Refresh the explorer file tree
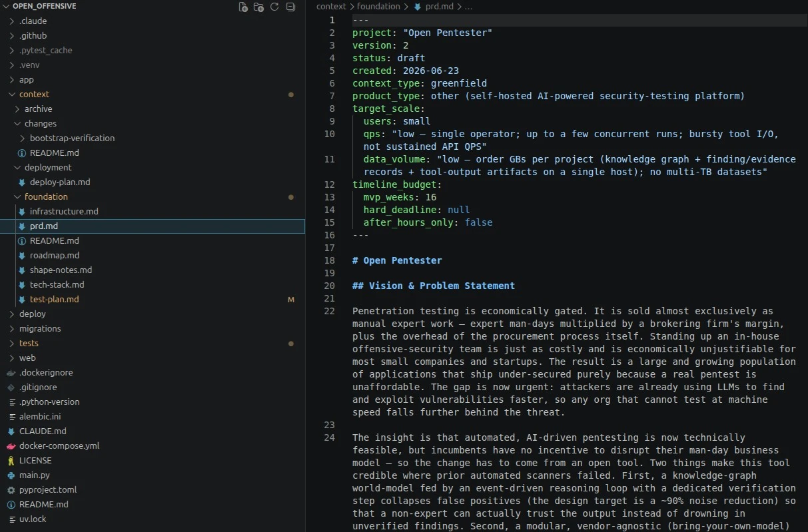Screen dimensions: 808x532 274,7
